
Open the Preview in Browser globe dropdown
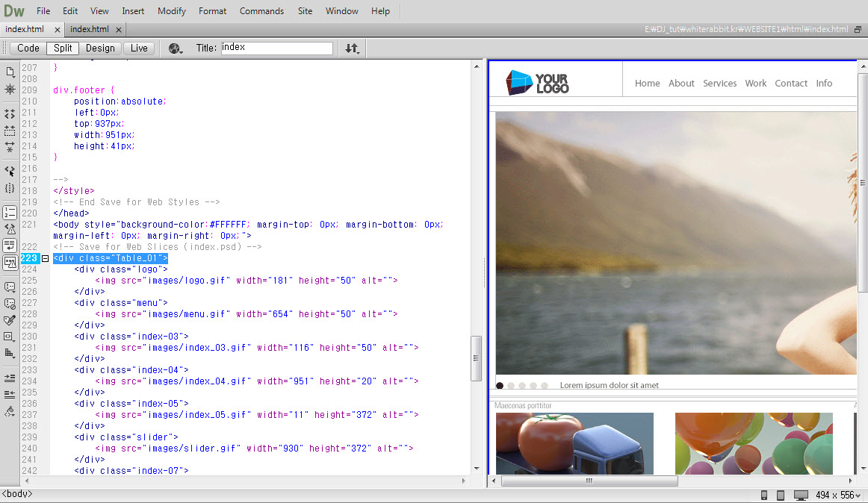click(176, 49)
